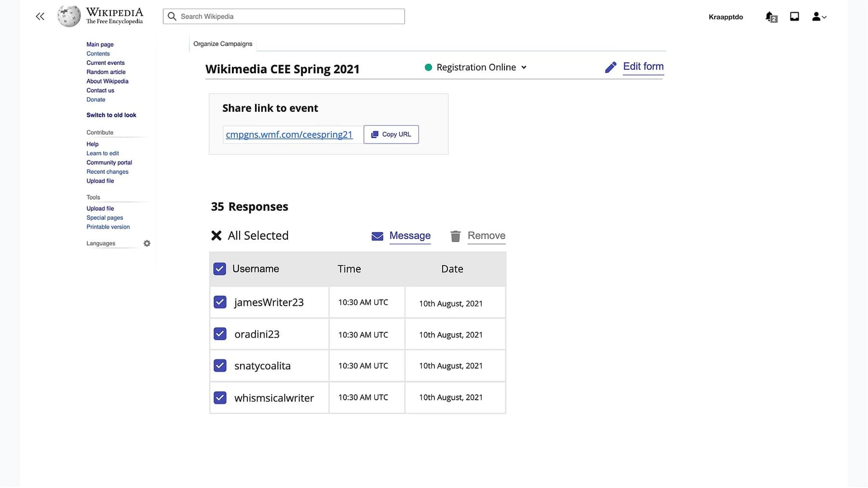This screenshot has width=868, height=488.
Task: Click the Edit form pencil icon
Action: (610, 68)
